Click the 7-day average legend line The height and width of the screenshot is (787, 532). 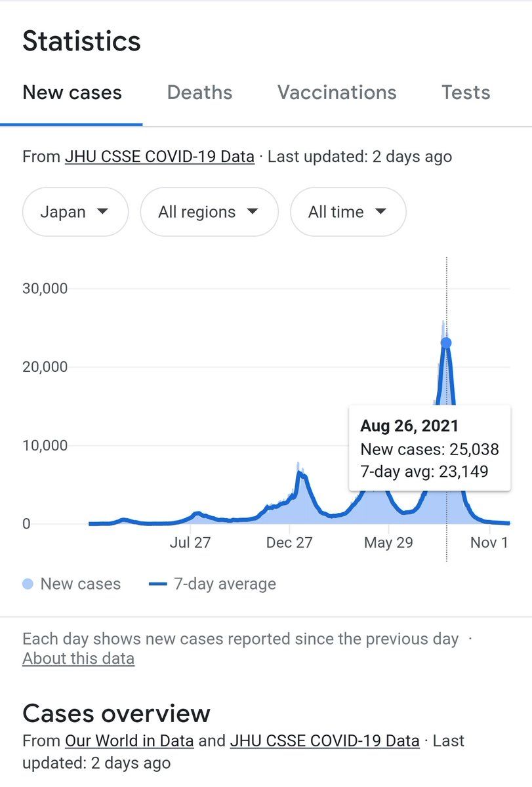(x=159, y=584)
